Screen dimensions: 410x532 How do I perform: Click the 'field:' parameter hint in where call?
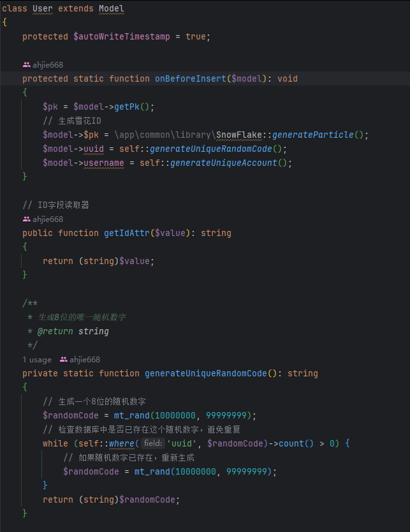(x=153, y=443)
